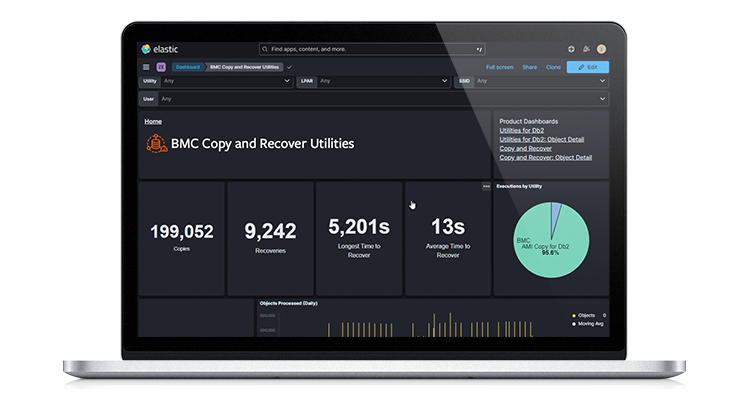Open the Share menu
This screenshot has width=750, height=400.
529,67
